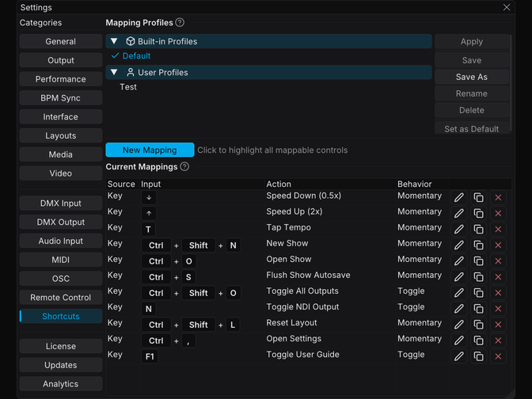Edit the Reset Layout mapping

click(x=458, y=325)
